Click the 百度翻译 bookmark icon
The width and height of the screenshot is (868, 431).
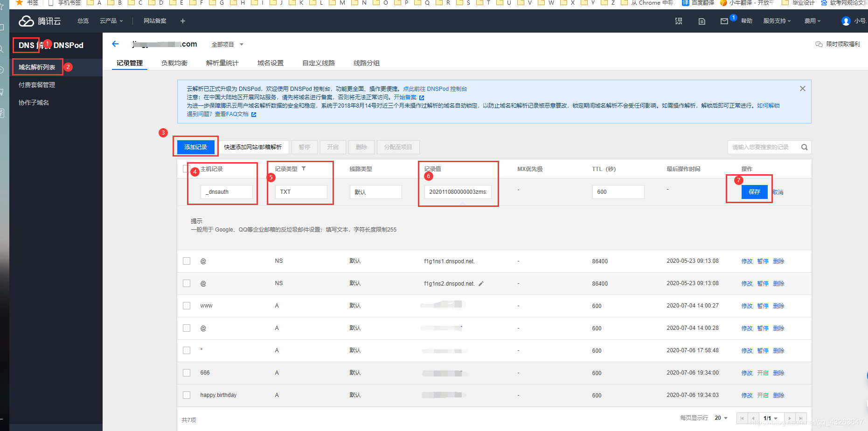point(685,3)
